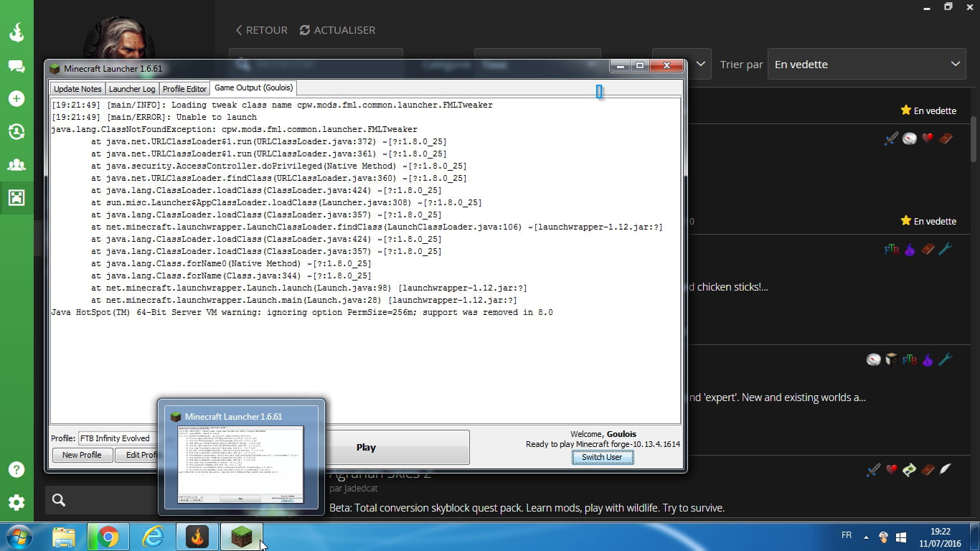This screenshot has width=980, height=551.
Task: Click the 'Unable to launch' error line
Action: [x=154, y=117]
